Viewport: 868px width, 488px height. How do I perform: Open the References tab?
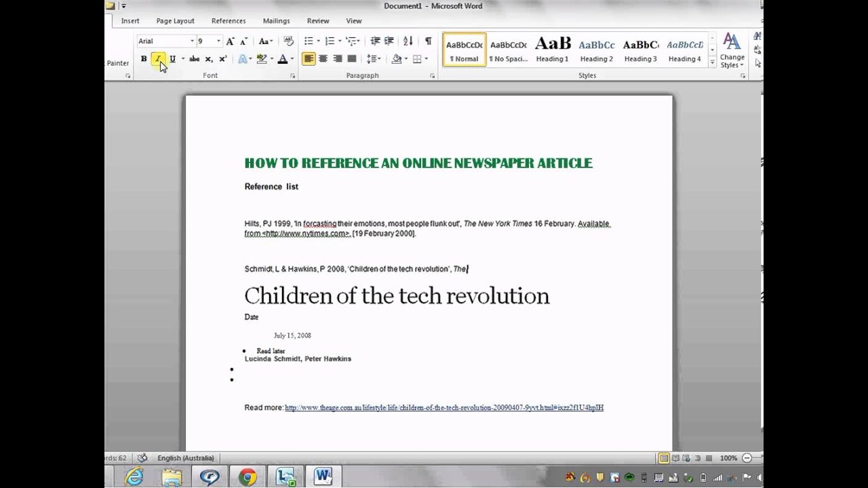tap(229, 21)
